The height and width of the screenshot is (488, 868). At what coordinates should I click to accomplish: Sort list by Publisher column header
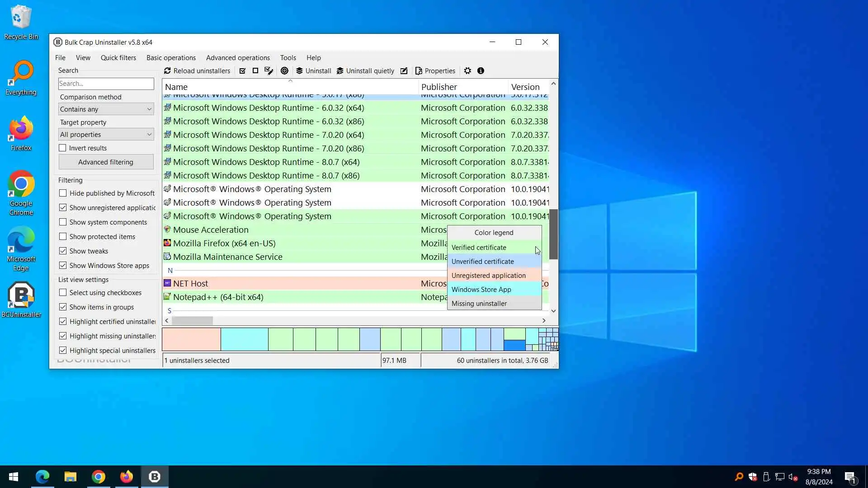[x=439, y=87]
